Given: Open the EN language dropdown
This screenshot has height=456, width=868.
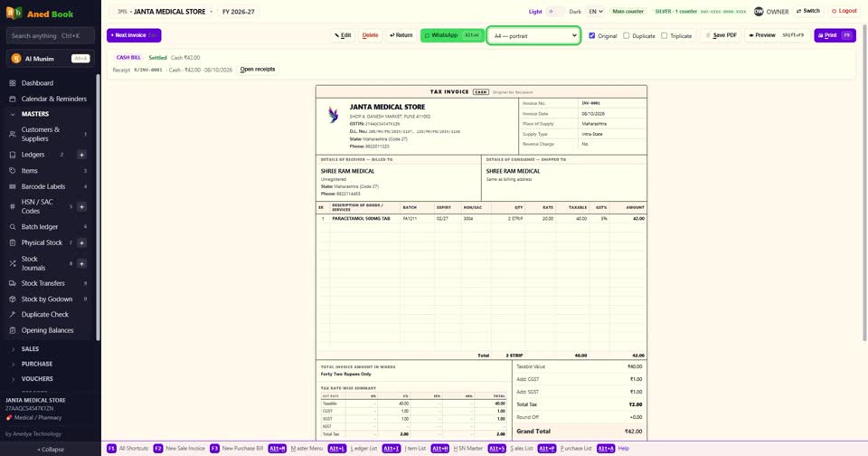Looking at the screenshot, I should (x=595, y=11).
